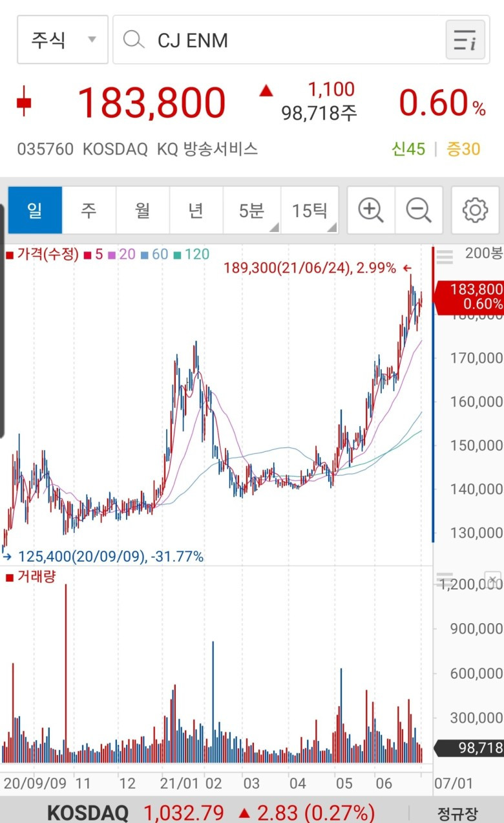
Task: Tap the search magnifier icon beside CJ ENM
Action: (134, 40)
